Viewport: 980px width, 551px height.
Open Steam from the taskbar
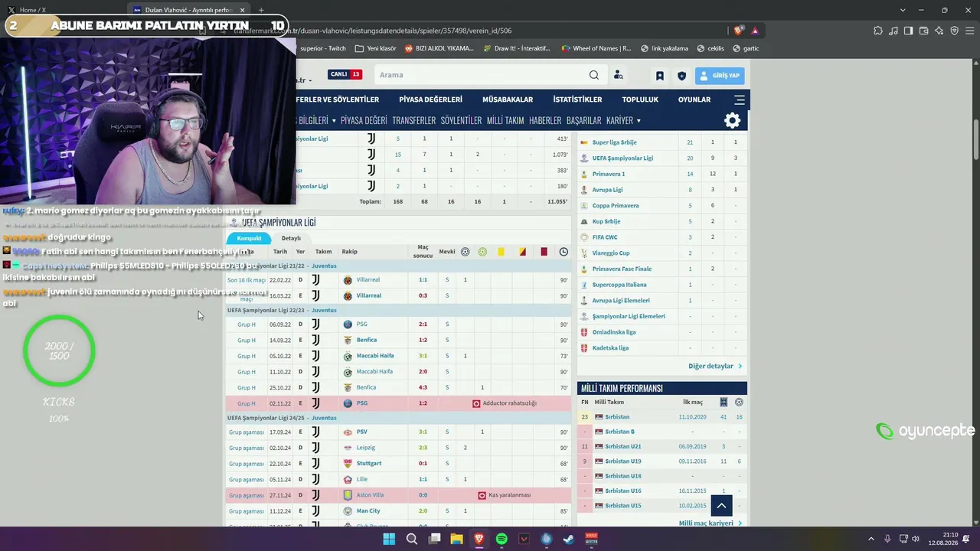pyautogui.click(x=569, y=539)
